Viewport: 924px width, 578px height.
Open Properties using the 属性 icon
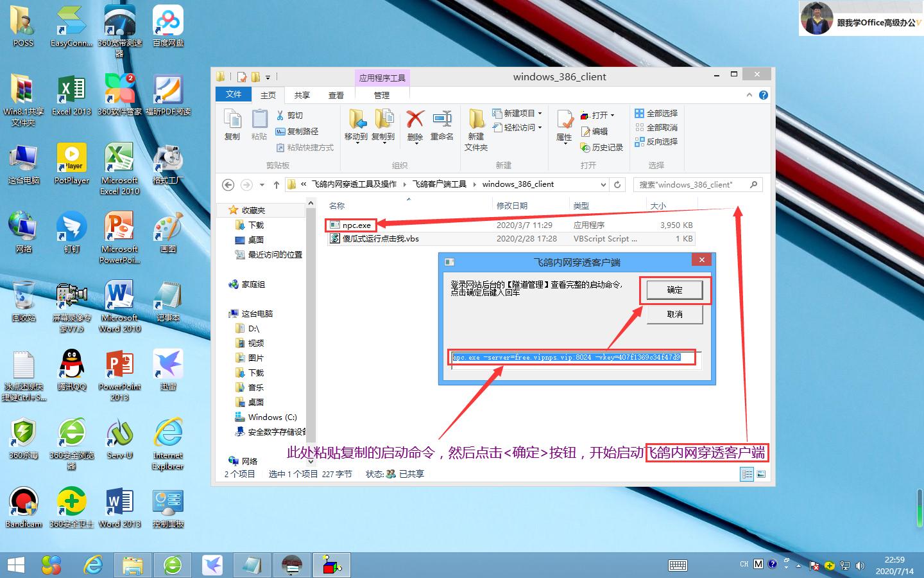pos(563,126)
